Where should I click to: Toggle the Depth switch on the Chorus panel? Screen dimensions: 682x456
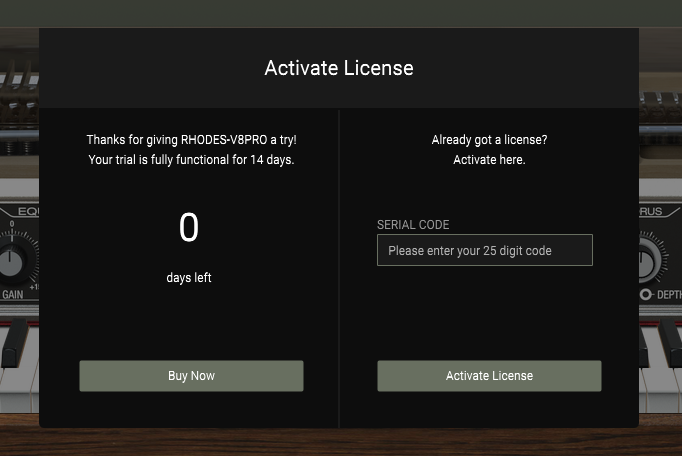(x=645, y=295)
